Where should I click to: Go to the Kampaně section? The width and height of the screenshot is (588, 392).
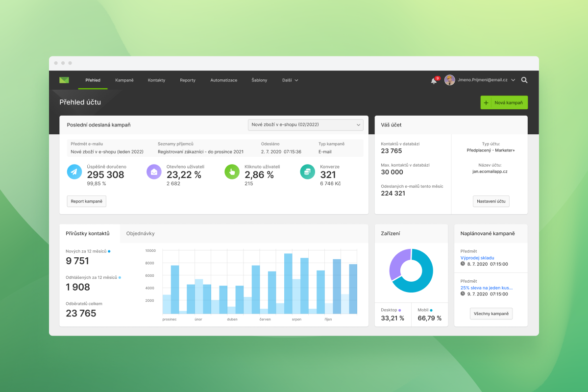tap(124, 80)
